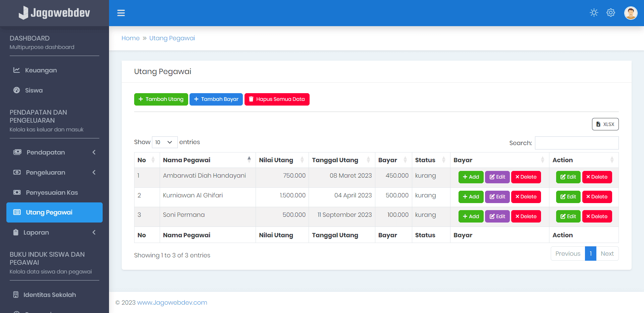The image size is (644, 313).
Task: Expand the Laporan submenu chevron
Action: (94, 232)
